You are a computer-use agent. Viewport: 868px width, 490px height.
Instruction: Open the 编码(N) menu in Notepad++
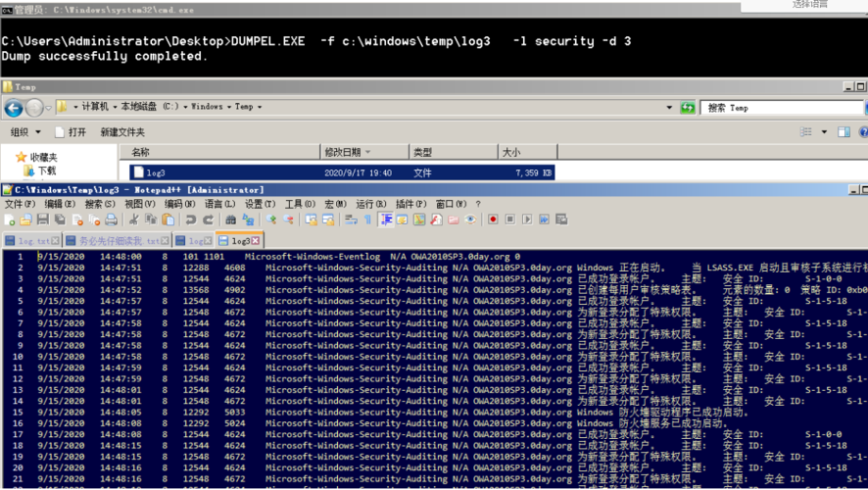[x=180, y=204]
